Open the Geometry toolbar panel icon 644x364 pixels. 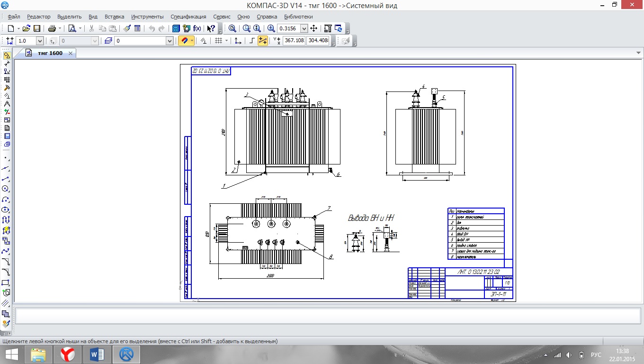pyautogui.click(x=7, y=55)
